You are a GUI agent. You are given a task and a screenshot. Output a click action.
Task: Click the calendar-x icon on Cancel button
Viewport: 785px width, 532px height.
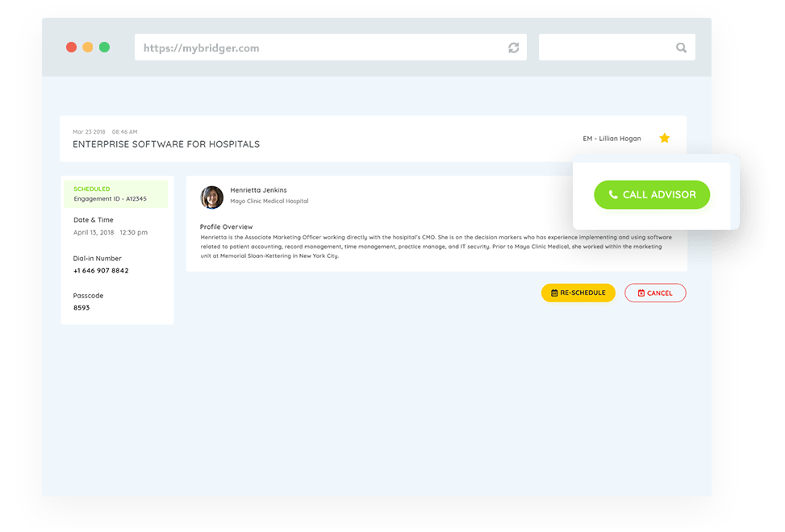pos(641,293)
